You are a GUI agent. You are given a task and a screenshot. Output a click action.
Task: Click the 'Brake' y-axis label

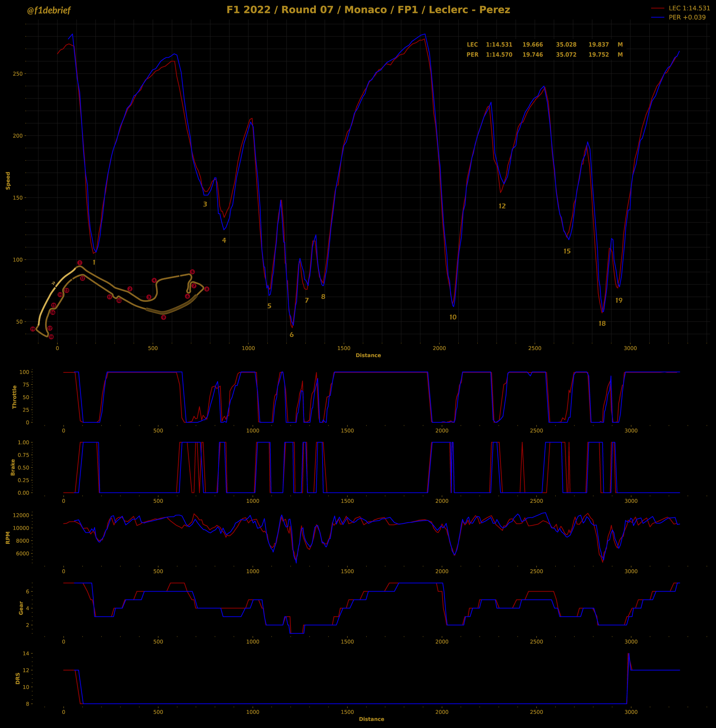click(13, 467)
